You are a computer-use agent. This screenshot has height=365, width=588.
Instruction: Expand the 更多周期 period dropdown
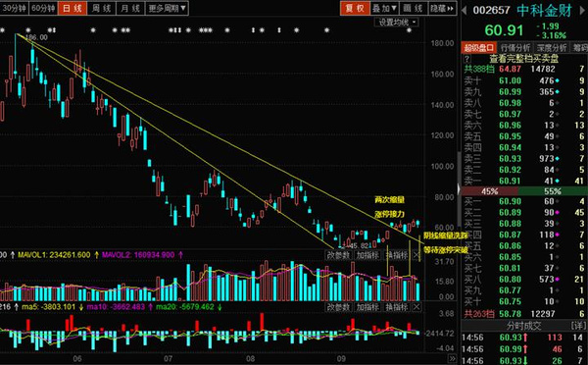167,8
